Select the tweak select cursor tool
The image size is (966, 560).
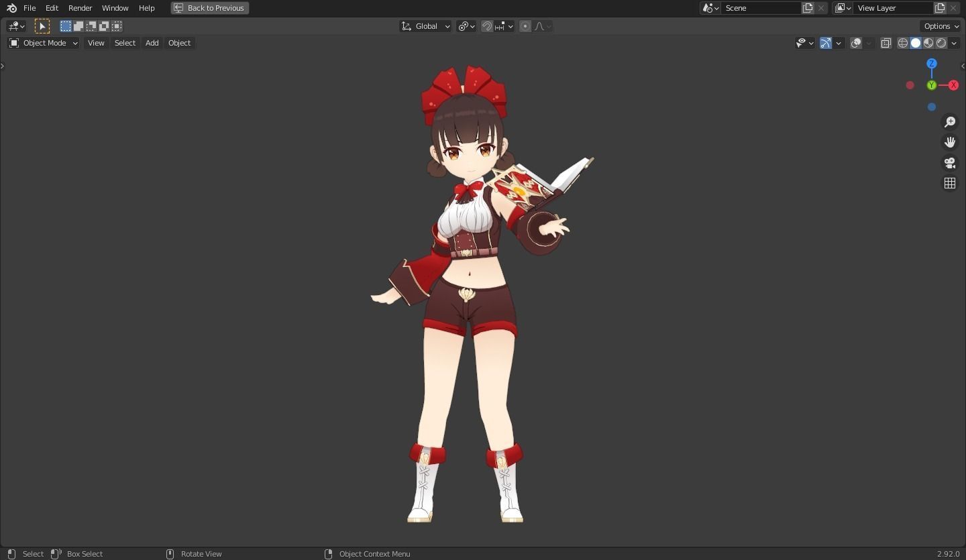click(42, 26)
